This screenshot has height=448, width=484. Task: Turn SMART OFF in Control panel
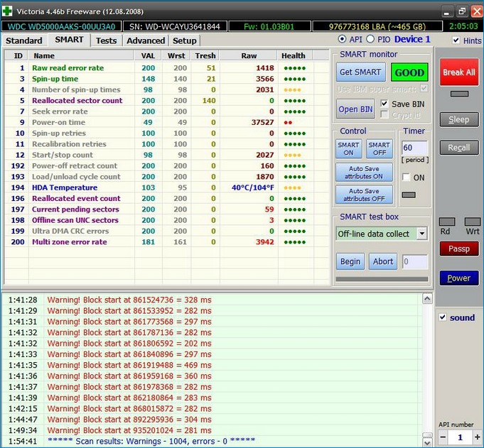tap(379, 148)
